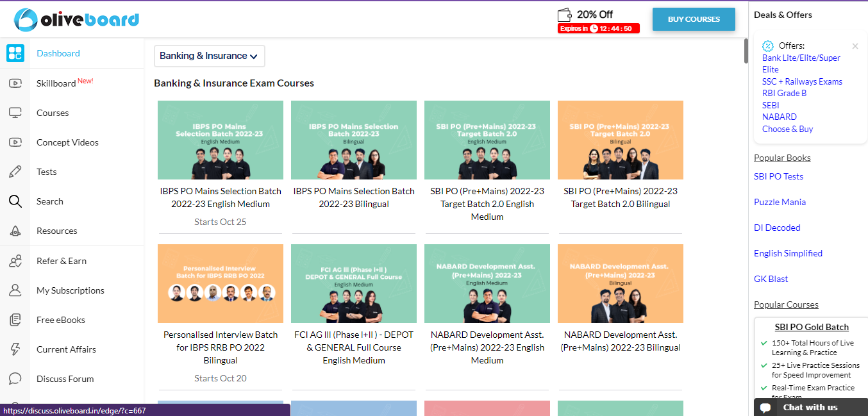Go to Skillboard in the sidebar
This screenshot has height=416, width=868.
point(65,83)
